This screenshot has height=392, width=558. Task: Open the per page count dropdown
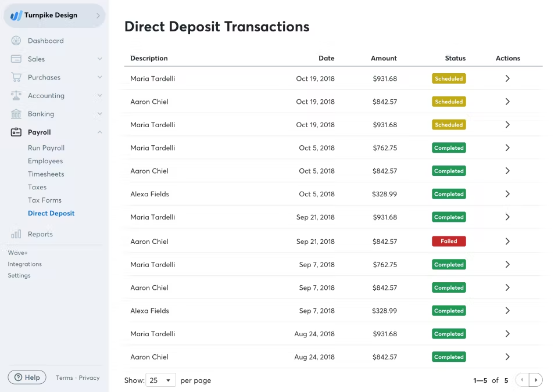tap(160, 380)
